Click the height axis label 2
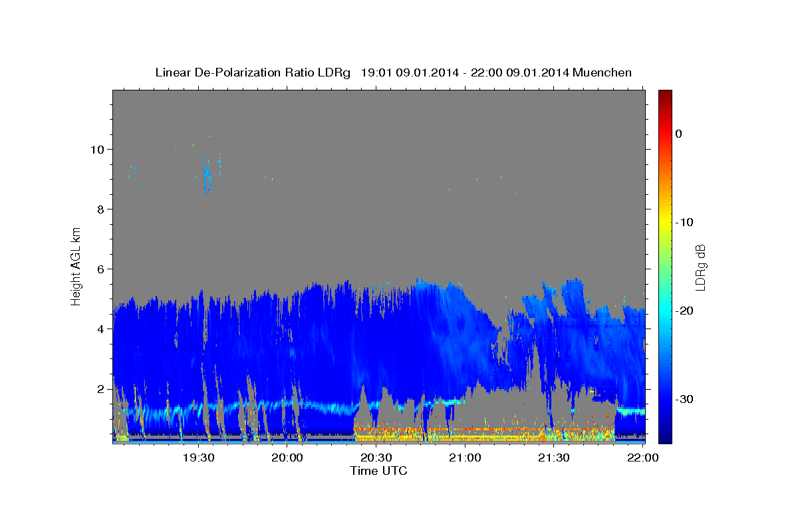Viewport: 798px width, 532px height. pyautogui.click(x=101, y=388)
